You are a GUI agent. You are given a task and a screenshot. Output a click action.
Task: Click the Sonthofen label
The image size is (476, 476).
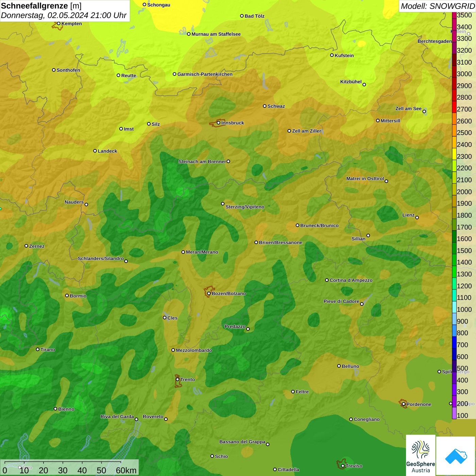[68, 70]
